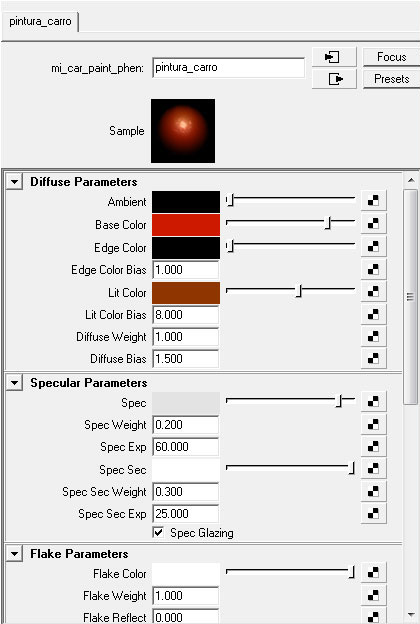Viewport: 420px width, 624px height.
Task: Open the map button for Spec
Action: [x=373, y=402]
